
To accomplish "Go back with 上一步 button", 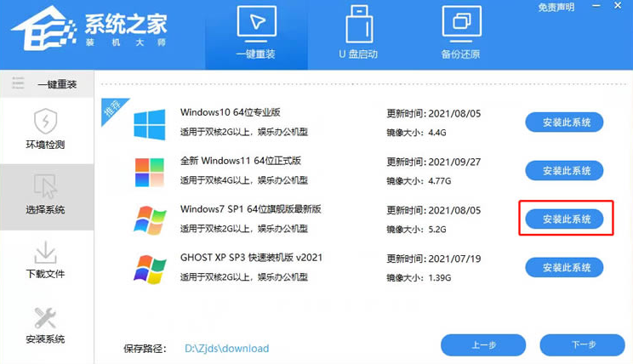I will [483, 345].
